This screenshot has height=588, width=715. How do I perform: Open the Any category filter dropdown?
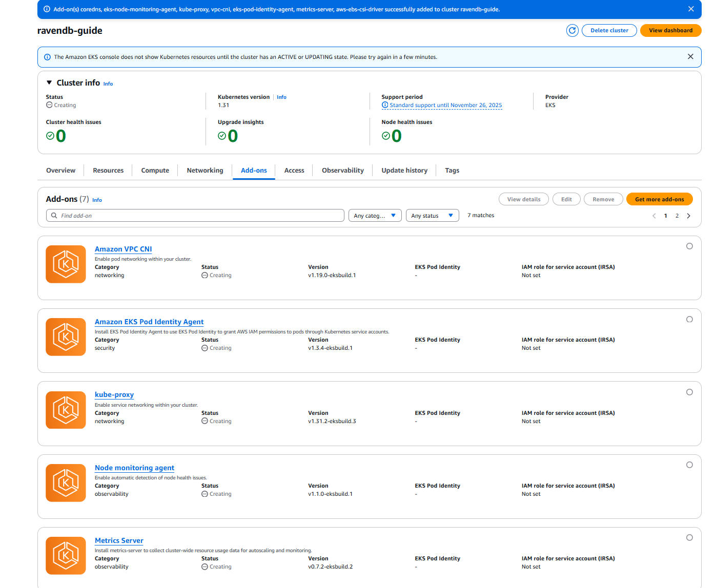pos(375,216)
